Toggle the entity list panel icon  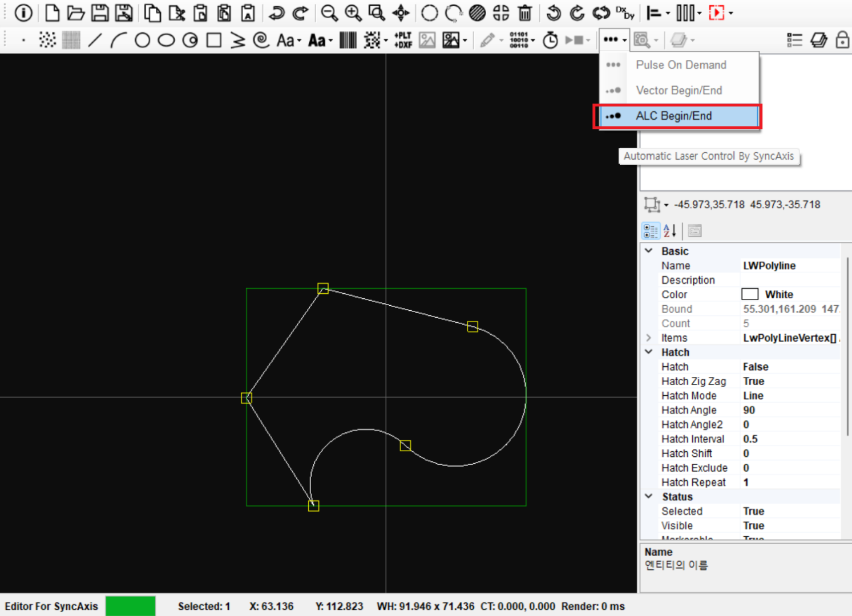(794, 40)
